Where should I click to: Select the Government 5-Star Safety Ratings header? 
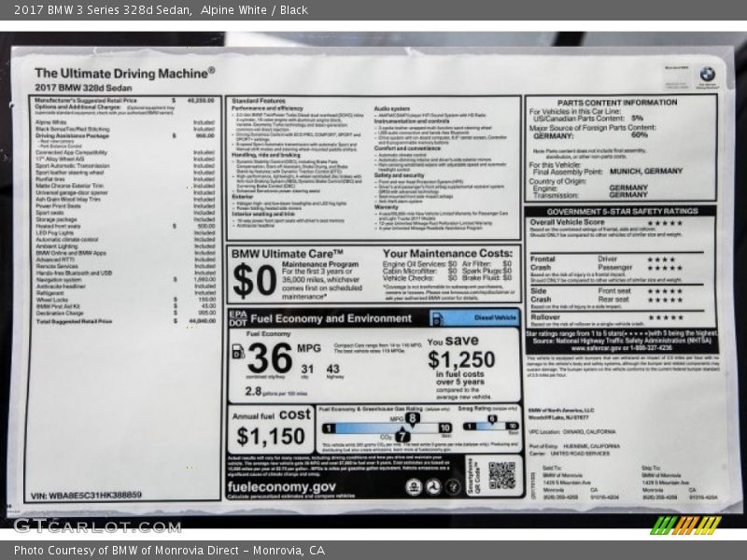pyautogui.click(x=621, y=211)
